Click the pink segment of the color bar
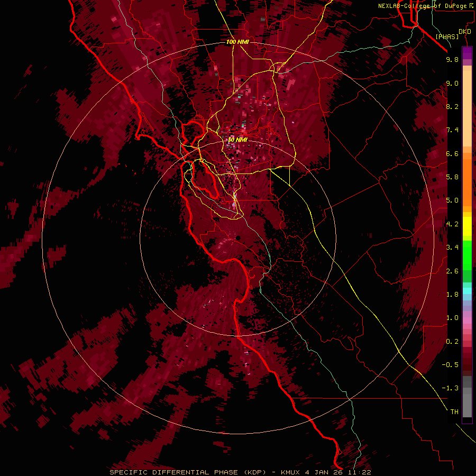Viewport: 476px width, 476px height. 467,321
